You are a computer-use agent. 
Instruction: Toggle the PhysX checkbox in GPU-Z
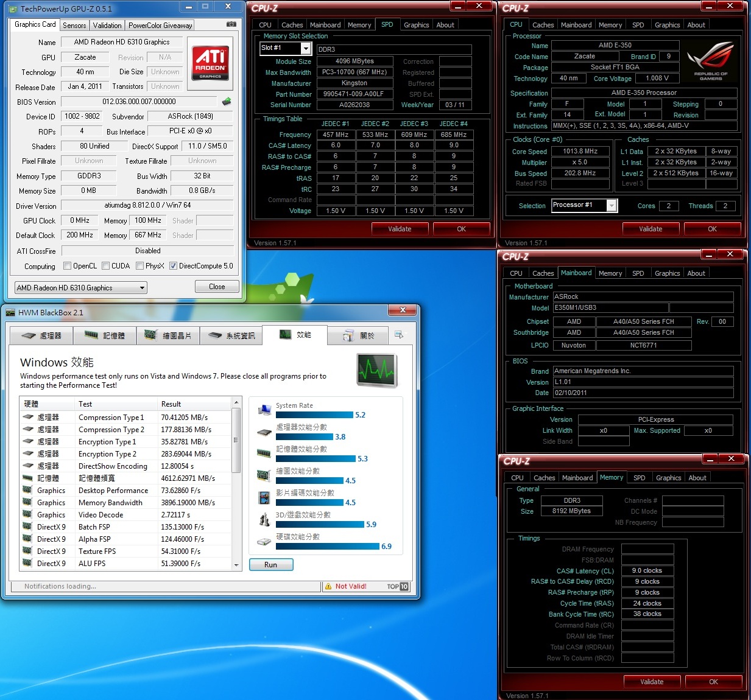(140, 266)
